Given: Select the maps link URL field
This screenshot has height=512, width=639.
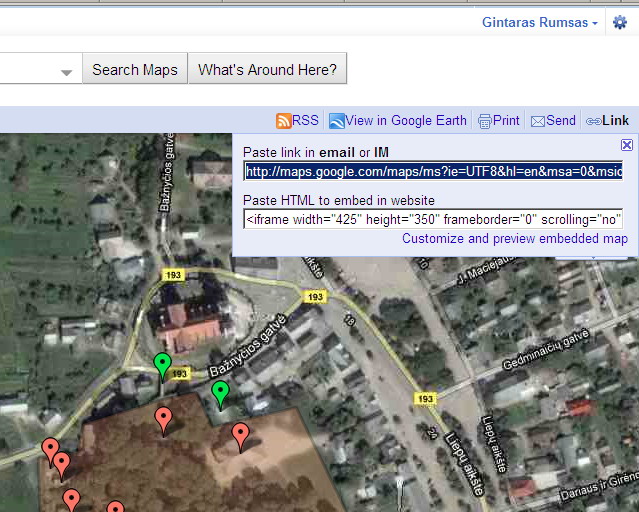Looking at the screenshot, I should click(x=433, y=171).
